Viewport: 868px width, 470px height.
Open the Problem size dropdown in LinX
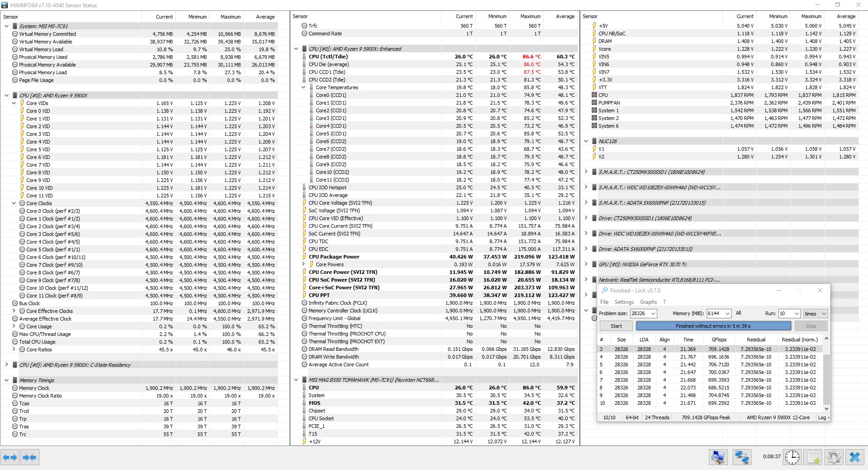pyautogui.click(x=653, y=313)
